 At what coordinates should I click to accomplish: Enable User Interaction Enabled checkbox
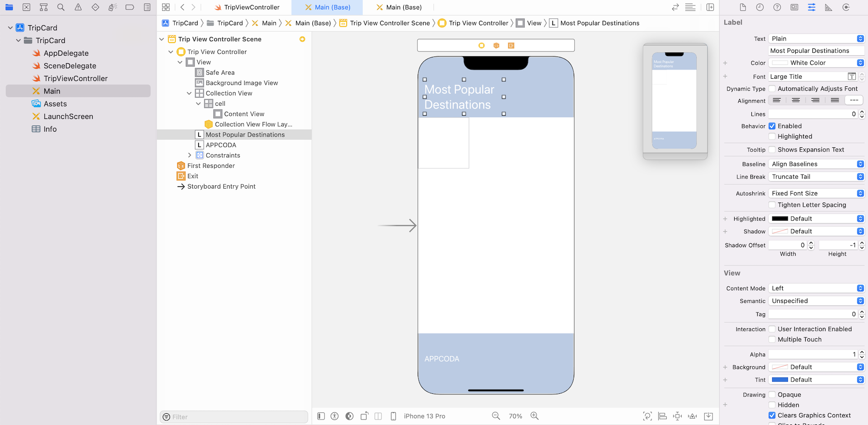(x=772, y=329)
